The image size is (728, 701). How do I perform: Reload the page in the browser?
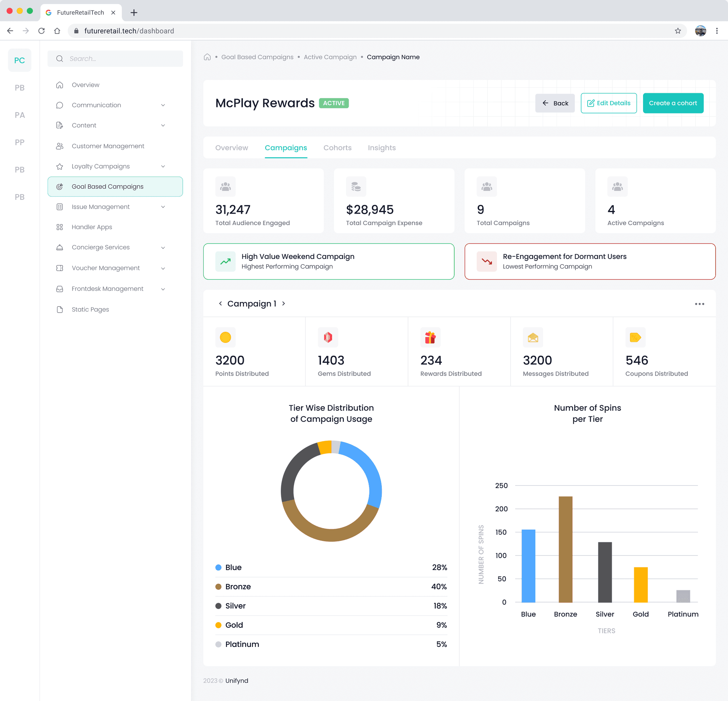tap(42, 31)
